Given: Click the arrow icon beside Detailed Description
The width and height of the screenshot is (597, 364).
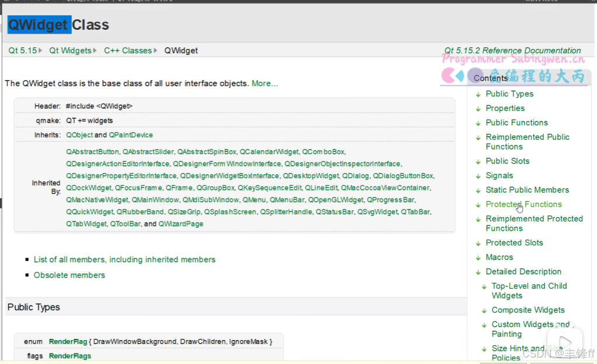Looking at the screenshot, I should pyautogui.click(x=478, y=272).
